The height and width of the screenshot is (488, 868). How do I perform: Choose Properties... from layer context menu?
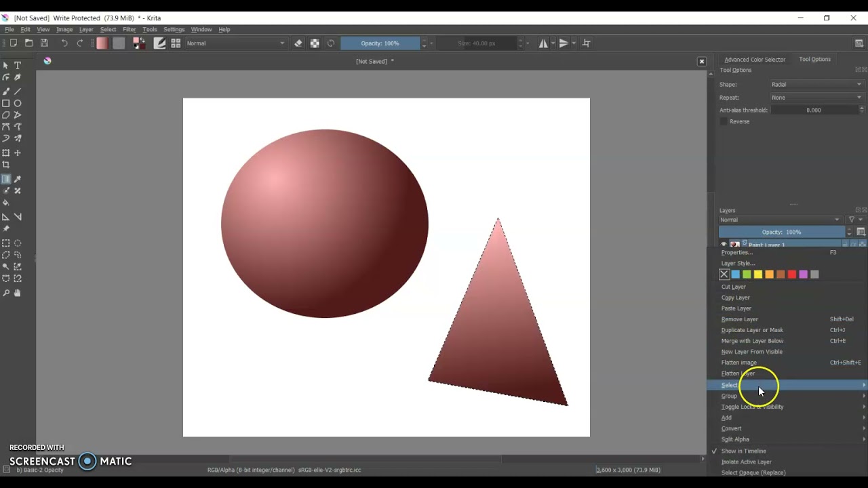[x=787, y=252]
